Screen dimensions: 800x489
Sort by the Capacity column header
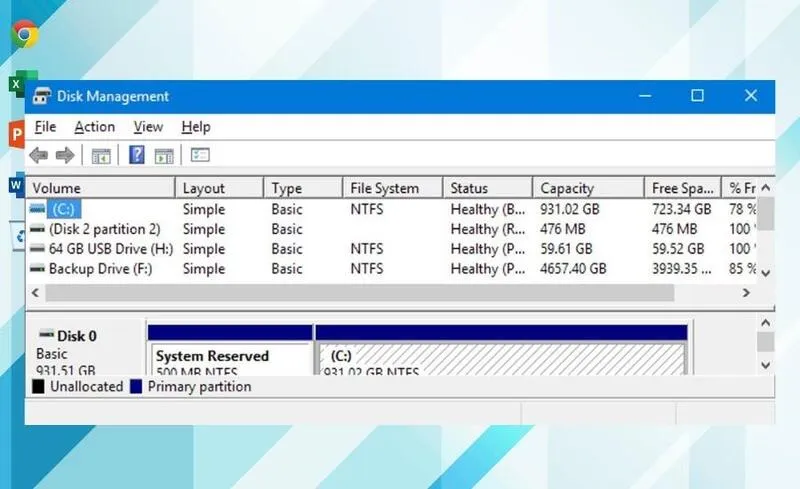[588, 188]
